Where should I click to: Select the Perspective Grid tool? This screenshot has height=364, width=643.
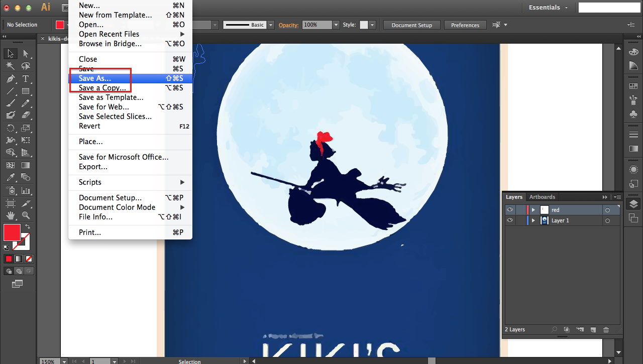[26, 152]
